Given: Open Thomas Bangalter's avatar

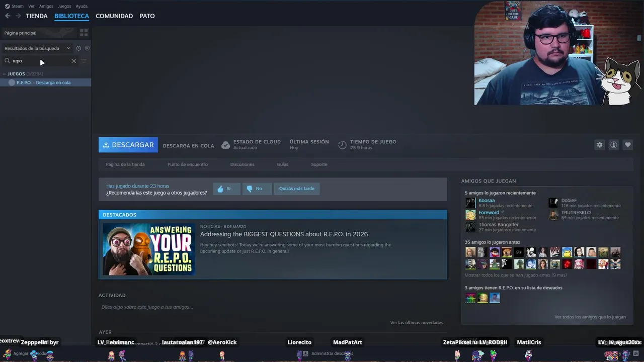Looking at the screenshot, I should [470, 227].
